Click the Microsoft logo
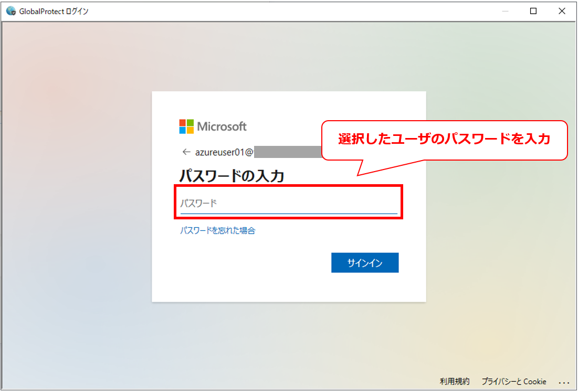This screenshot has width=578, height=392. [x=213, y=126]
